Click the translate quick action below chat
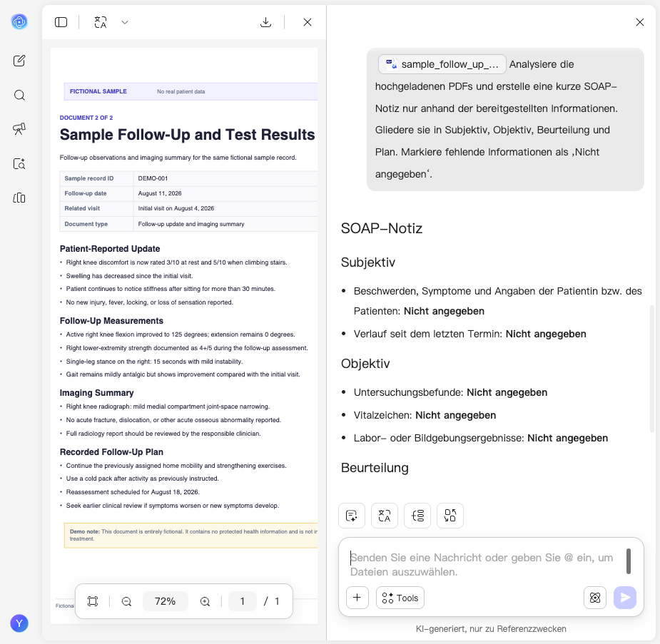Viewport: 660px width, 644px height. (385, 516)
